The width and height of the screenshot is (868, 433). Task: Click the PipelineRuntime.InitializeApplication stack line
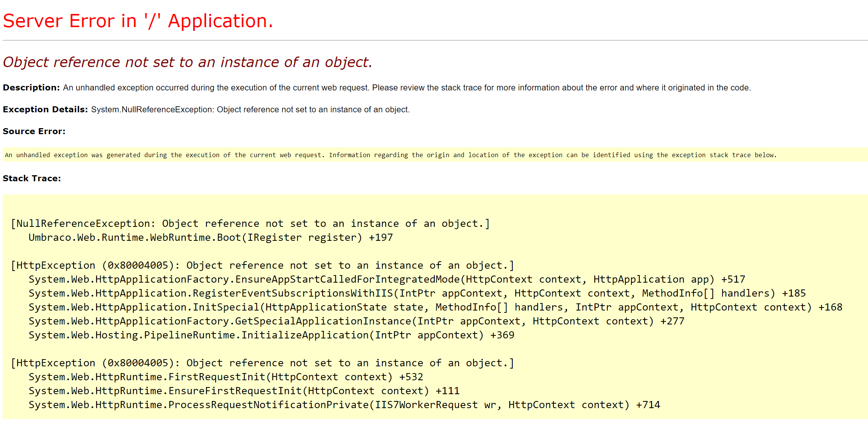coord(271,335)
